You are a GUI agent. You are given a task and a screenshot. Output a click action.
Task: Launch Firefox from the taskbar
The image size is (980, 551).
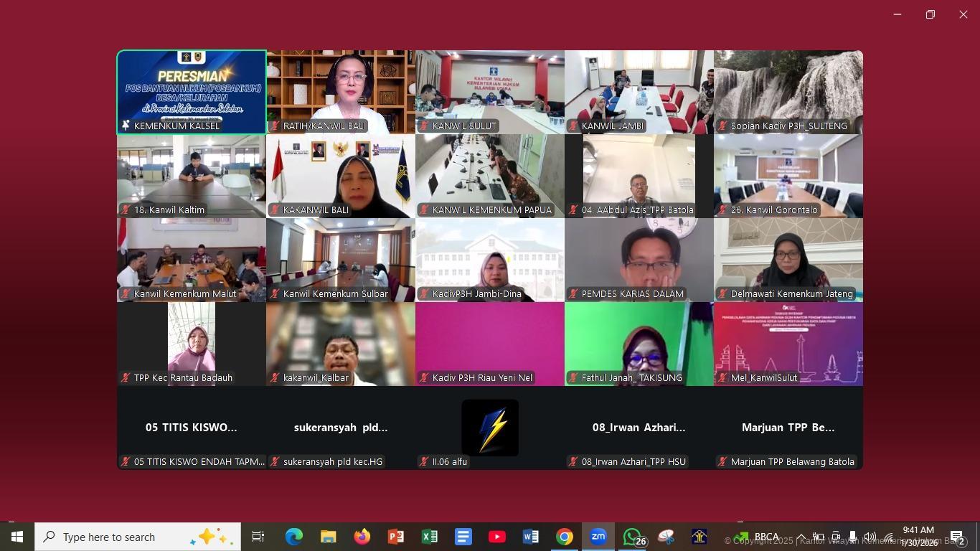click(362, 537)
